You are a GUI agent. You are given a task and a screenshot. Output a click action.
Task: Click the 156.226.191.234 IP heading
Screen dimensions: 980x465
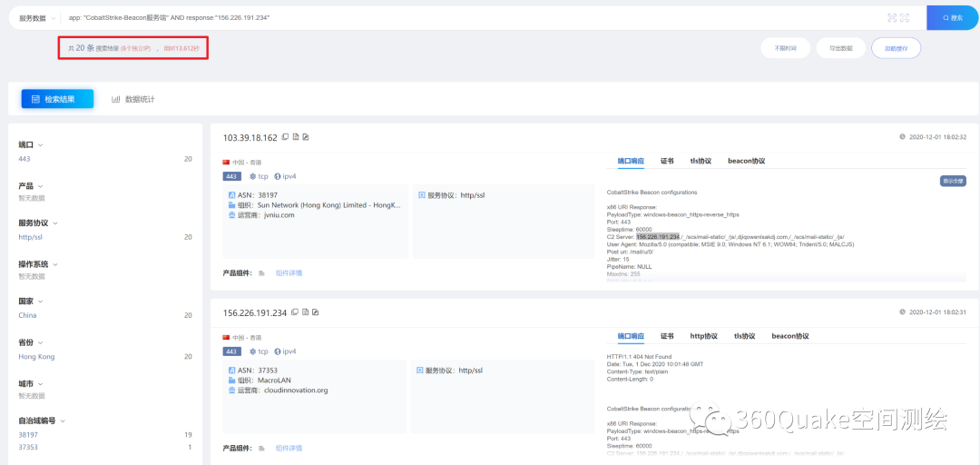coord(255,312)
